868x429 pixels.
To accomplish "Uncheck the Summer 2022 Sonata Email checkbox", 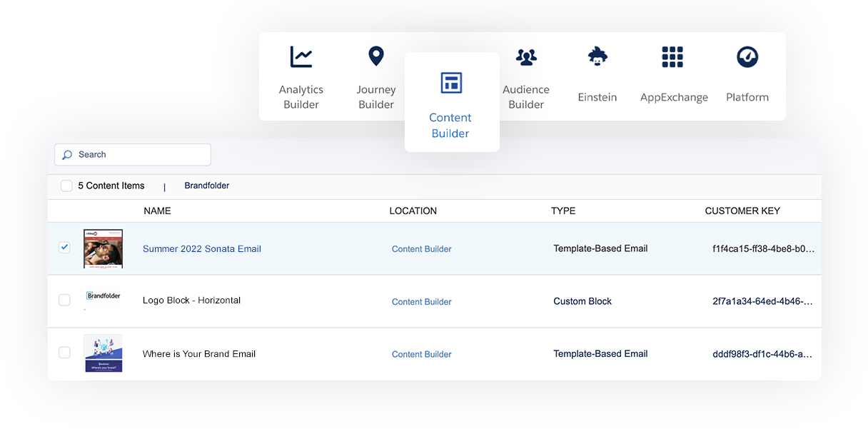I will (64, 248).
